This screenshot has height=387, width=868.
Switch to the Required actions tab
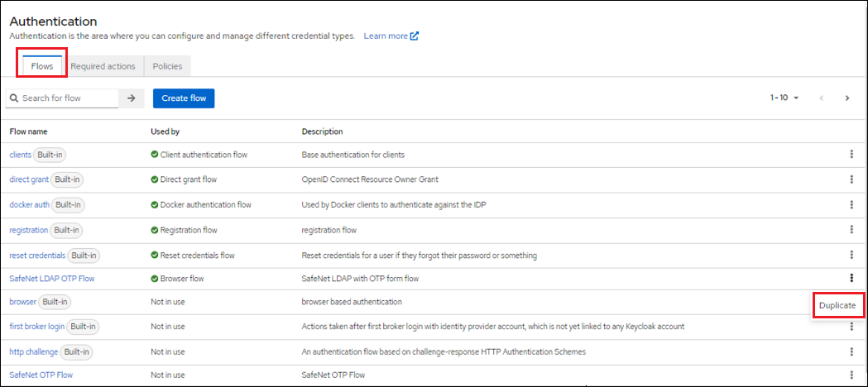(103, 66)
